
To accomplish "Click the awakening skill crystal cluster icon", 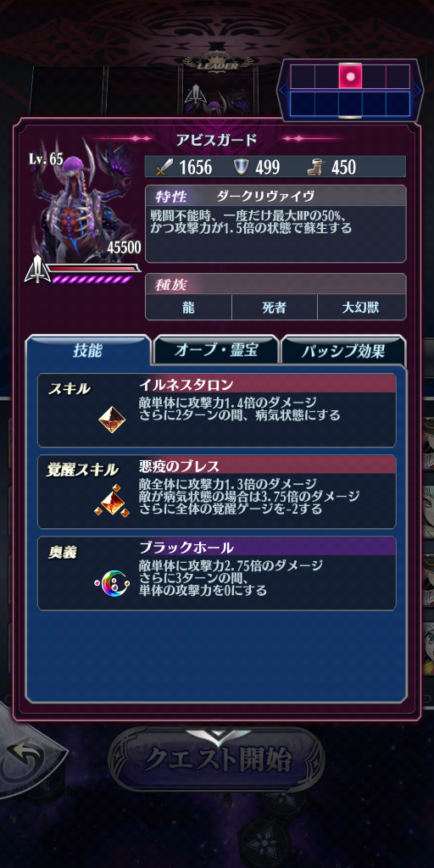I will (113, 500).
